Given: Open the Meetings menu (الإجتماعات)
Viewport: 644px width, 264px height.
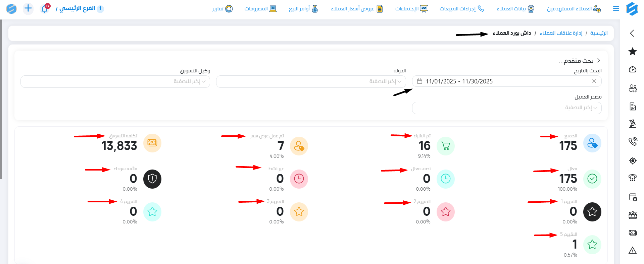Looking at the screenshot, I should 411,9.
